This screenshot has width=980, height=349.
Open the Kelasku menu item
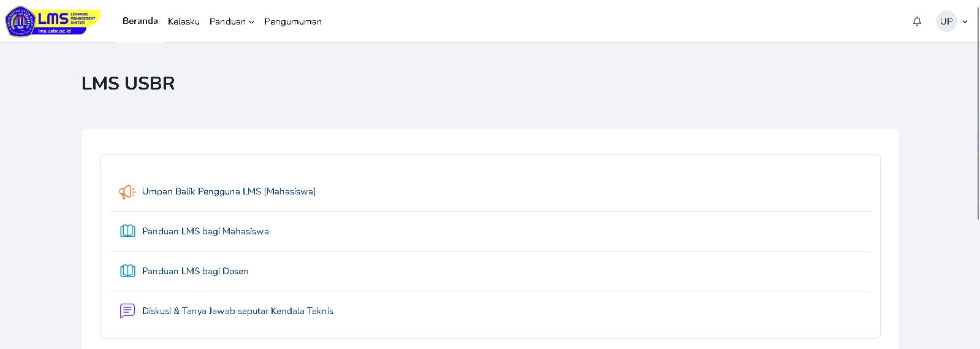184,21
